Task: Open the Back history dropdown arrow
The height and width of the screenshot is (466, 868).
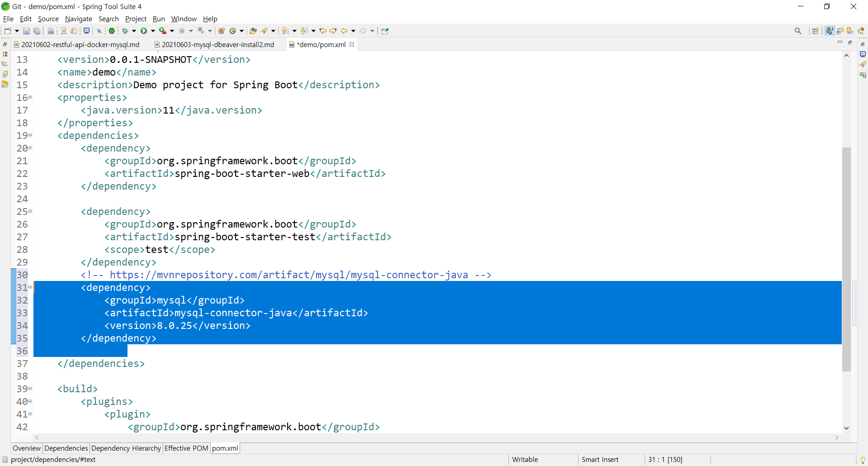Action: pos(353,31)
